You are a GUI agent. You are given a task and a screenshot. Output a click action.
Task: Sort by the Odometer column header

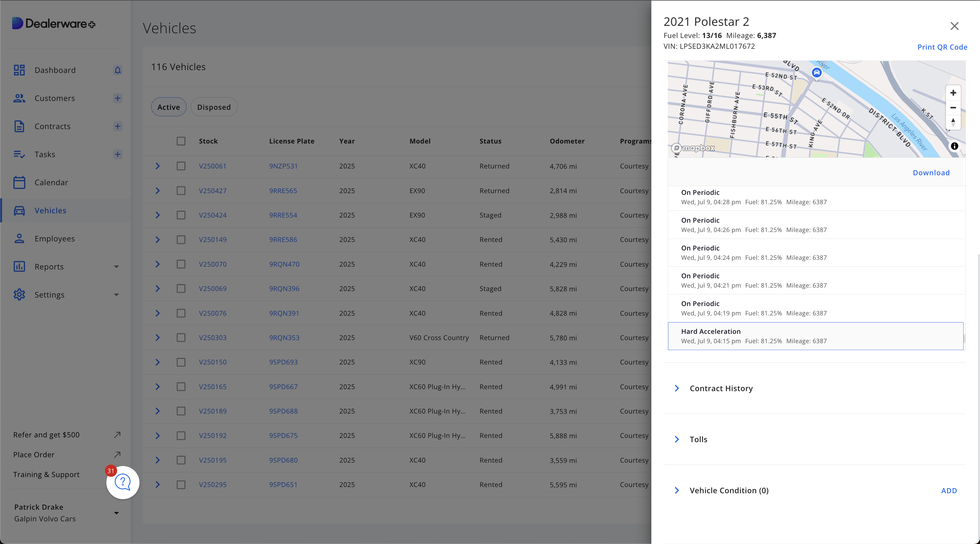(567, 141)
